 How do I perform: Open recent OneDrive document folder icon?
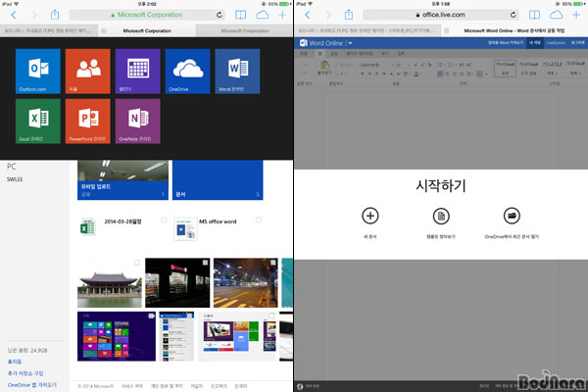512,216
